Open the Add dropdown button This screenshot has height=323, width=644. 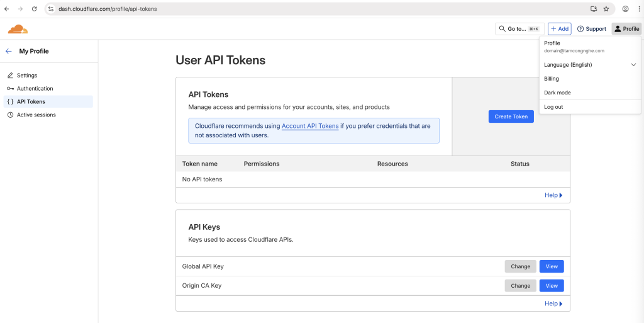click(x=559, y=29)
